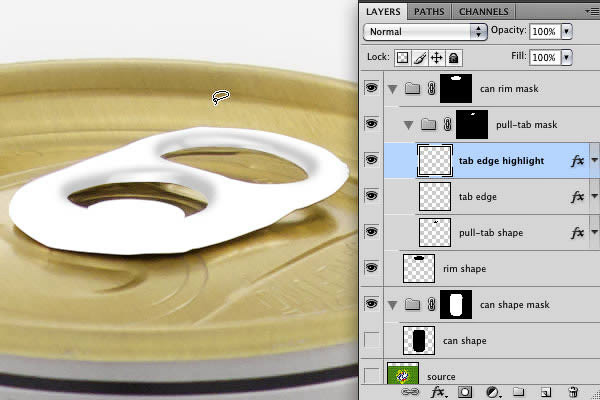Click mask link chain on pull-tab mask
The width and height of the screenshot is (600, 400).
(x=447, y=125)
